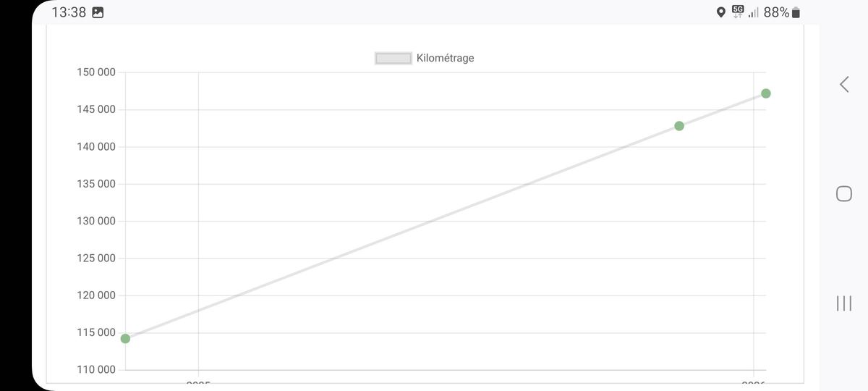Viewport: 868px width, 391px height.
Task: Click the 130 000 y-axis label
Action: pyautogui.click(x=95, y=221)
